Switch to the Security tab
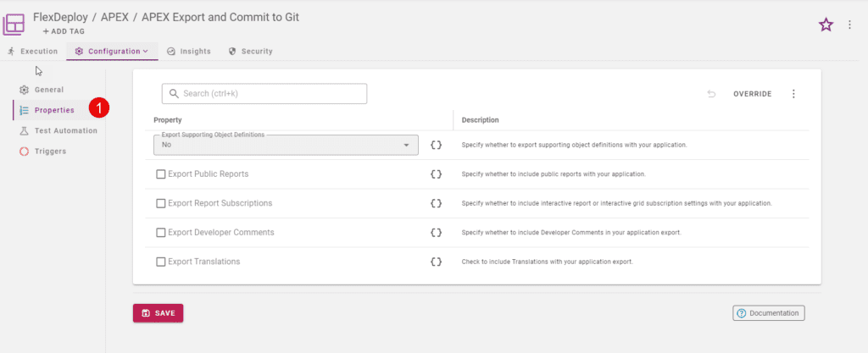868x353 pixels. (250, 52)
